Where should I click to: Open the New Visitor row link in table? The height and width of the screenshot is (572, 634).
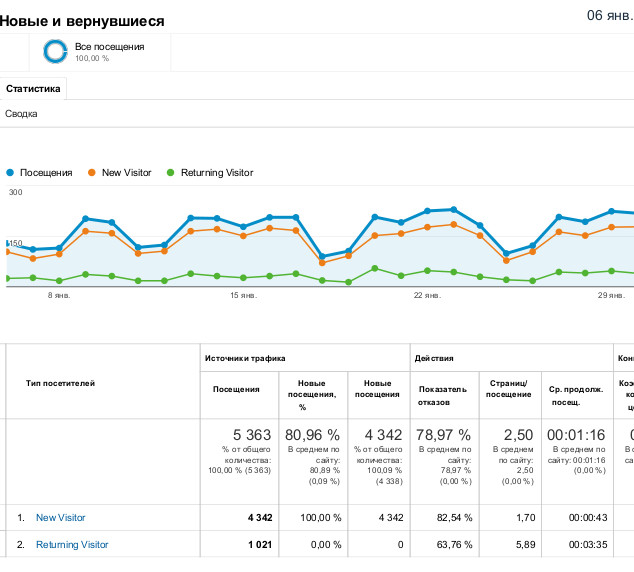(x=61, y=518)
